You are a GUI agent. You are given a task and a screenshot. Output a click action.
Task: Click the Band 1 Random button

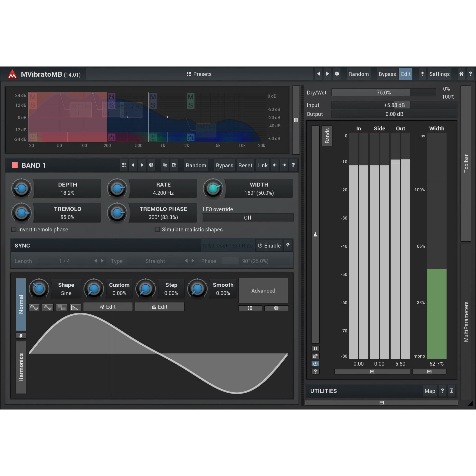click(196, 165)
